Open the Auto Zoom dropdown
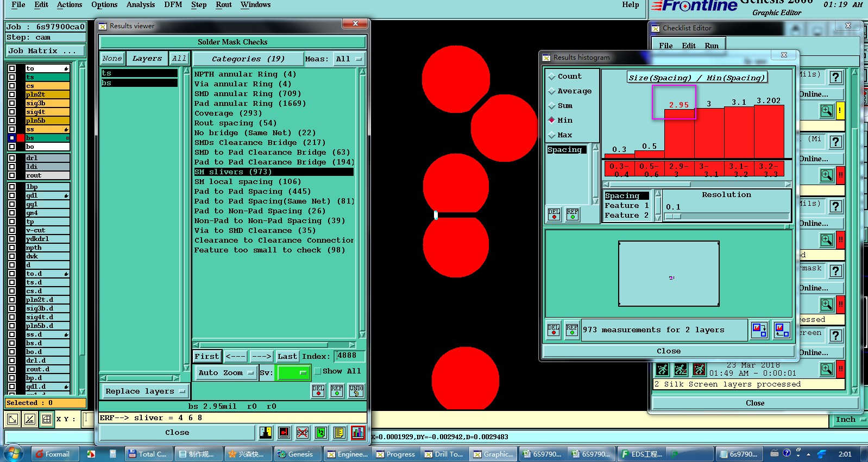 (x=225, y=373)
